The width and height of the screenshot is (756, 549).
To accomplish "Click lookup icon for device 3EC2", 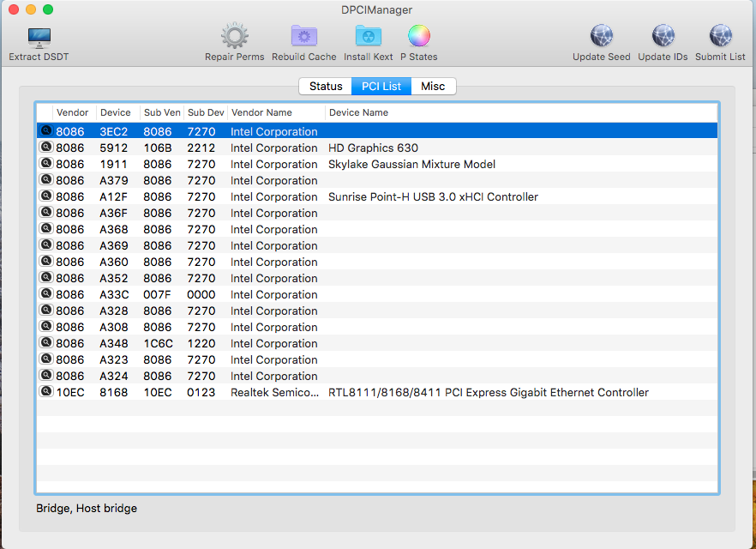I will click(45, 130).
